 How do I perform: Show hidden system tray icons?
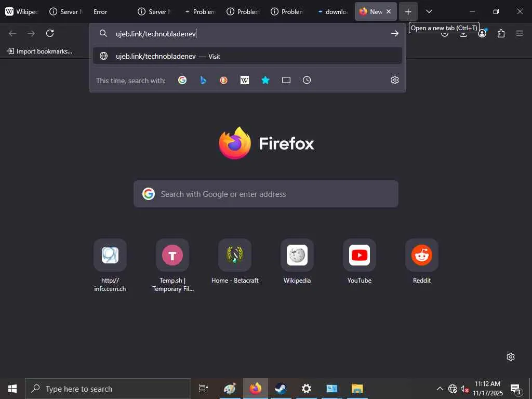pyautogui.click(x=440, y=389)
